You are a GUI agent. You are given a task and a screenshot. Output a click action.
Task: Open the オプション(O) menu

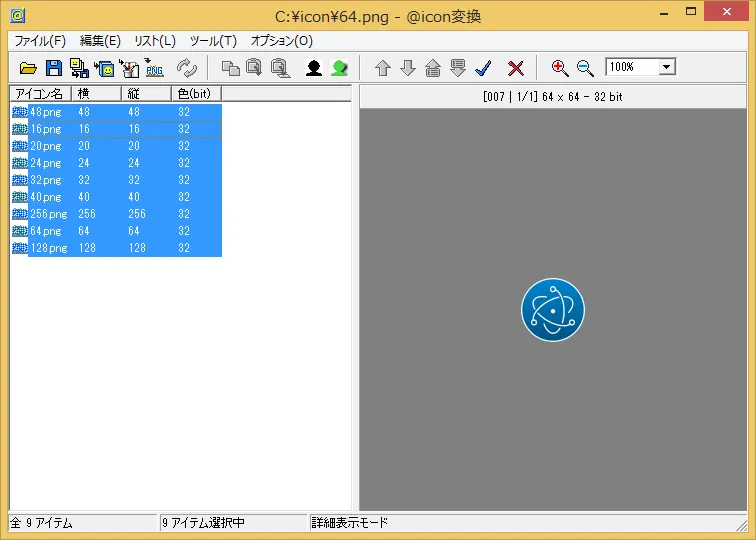coord(281,41)
